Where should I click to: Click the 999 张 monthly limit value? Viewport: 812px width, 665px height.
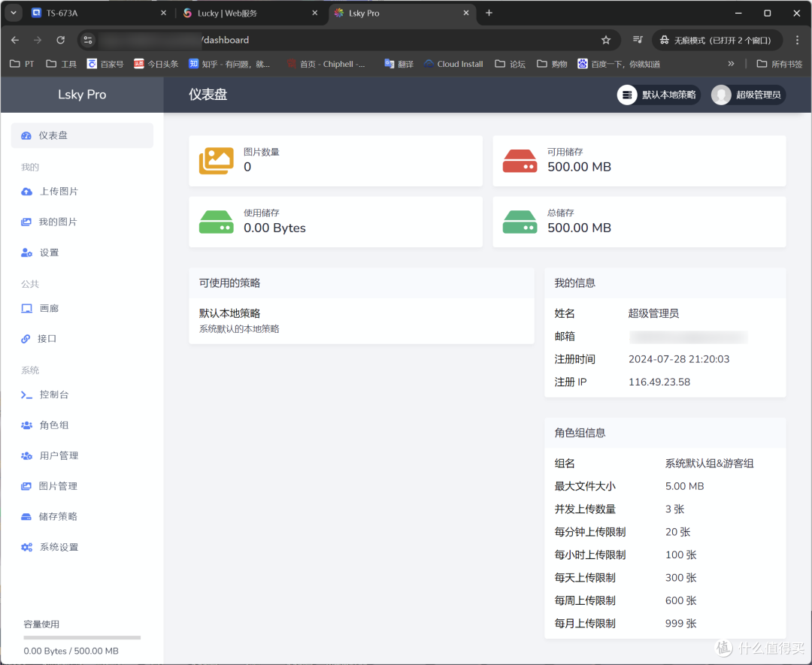tap(680, 623)
